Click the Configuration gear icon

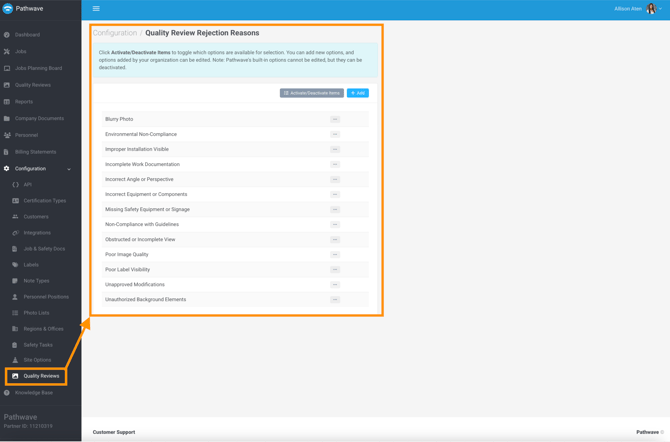[x=6, y=168]
